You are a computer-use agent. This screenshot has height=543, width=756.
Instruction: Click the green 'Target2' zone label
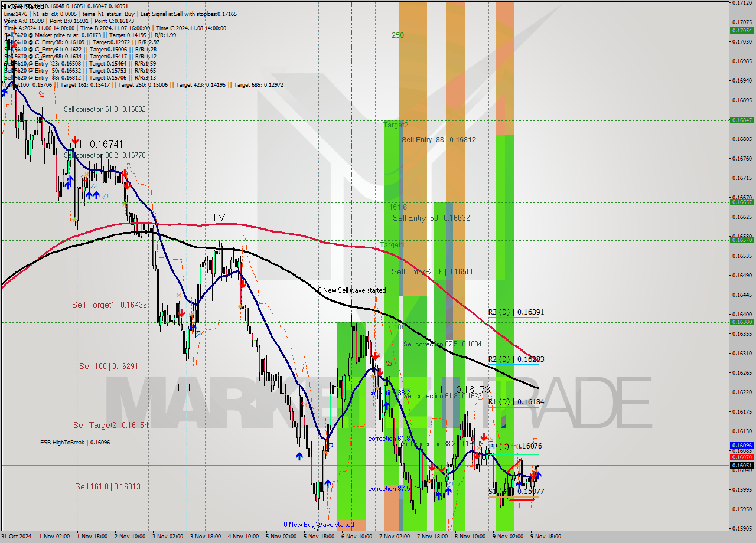coord(396,125)
